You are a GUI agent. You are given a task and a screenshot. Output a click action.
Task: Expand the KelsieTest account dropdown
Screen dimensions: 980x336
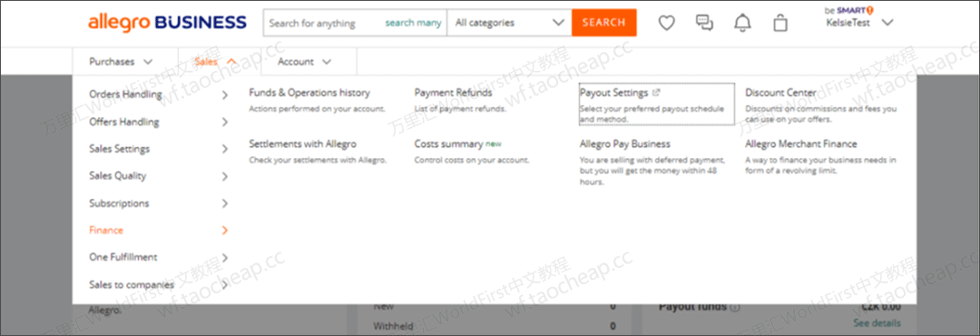887,23
